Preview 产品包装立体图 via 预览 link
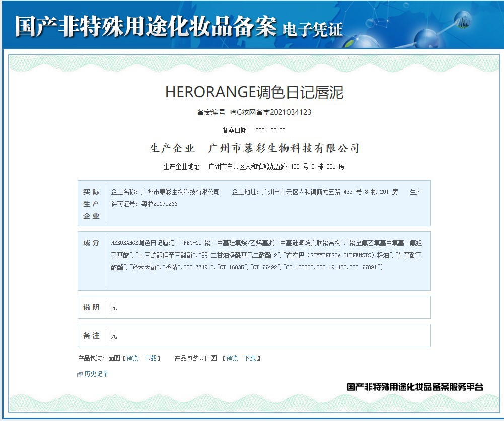The image size is (504, 421). (232, 359)
